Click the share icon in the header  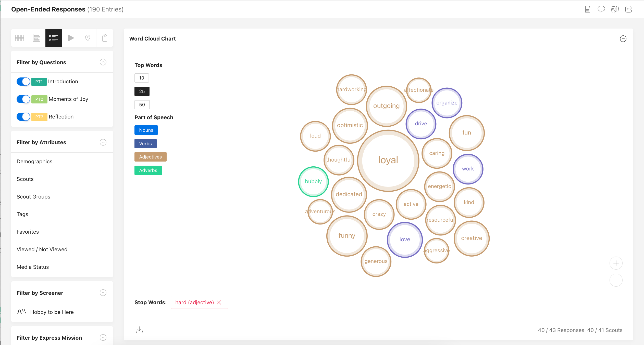point(628,9)
